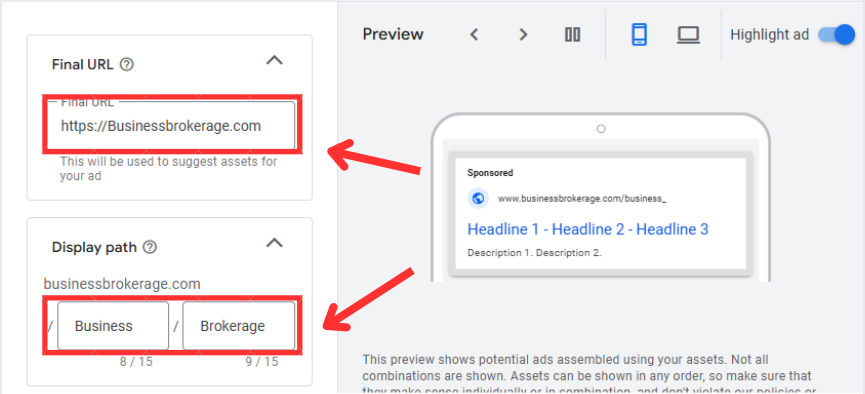Click the 9 / 15 character counter
Image resolution: width=865 pixels, height=394 pixels.
(261, 362)
